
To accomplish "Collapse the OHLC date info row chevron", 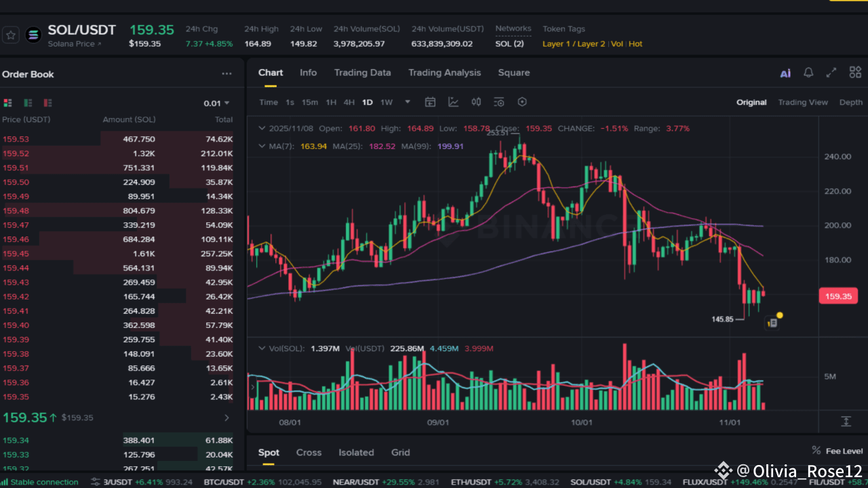I will pyautogui.click(x=262, y=128).
